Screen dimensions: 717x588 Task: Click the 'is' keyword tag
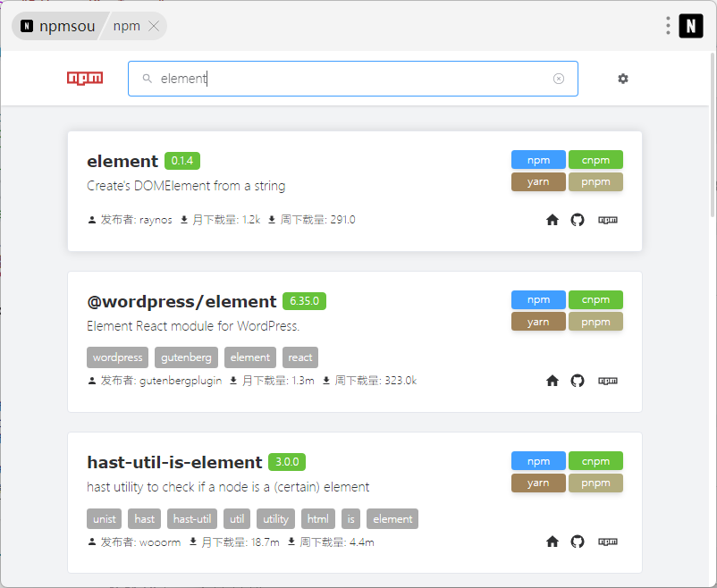point(350,519)
